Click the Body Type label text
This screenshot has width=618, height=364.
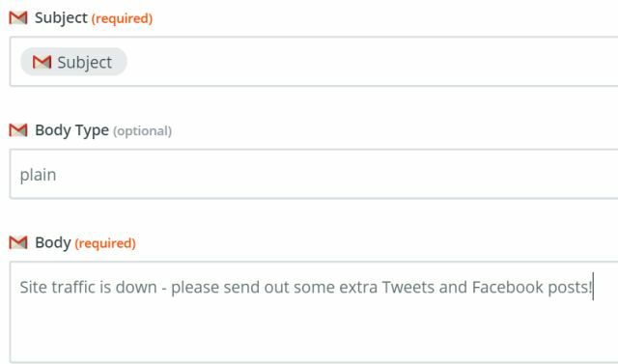(71, 130)
